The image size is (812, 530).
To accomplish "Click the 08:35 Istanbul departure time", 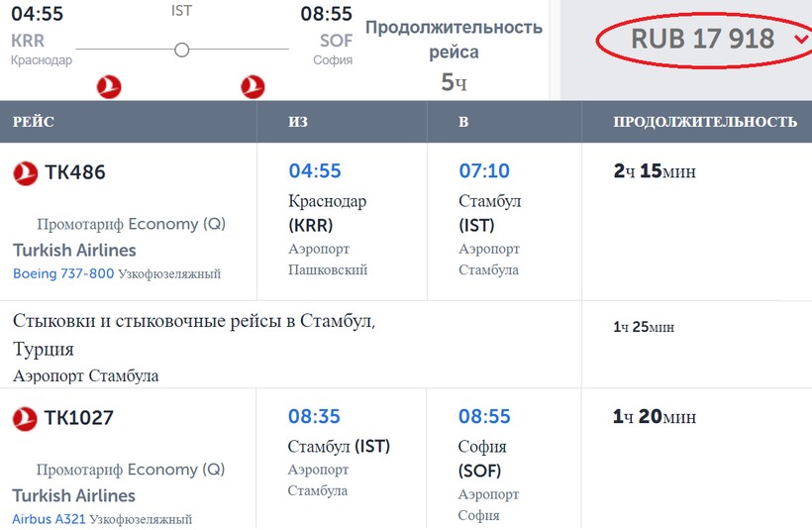I will (314, 417).
